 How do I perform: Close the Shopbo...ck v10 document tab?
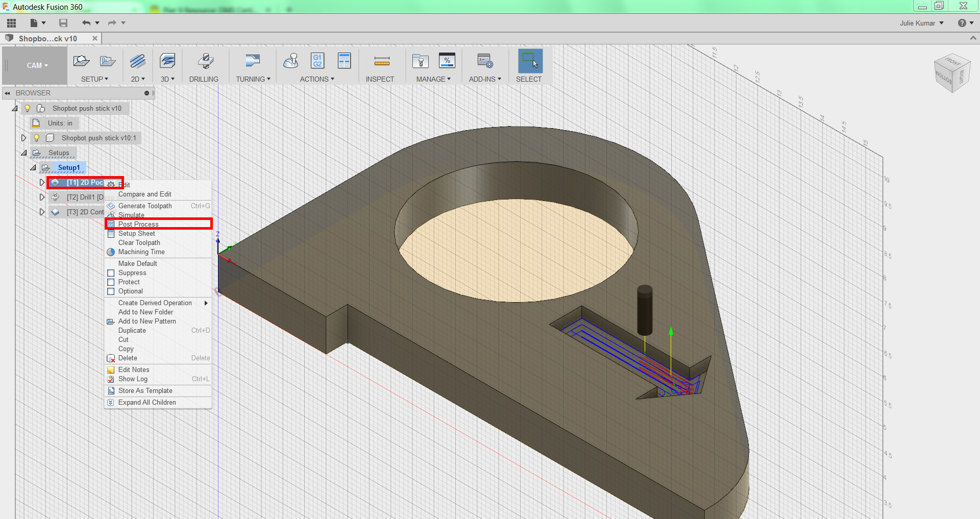95,38
